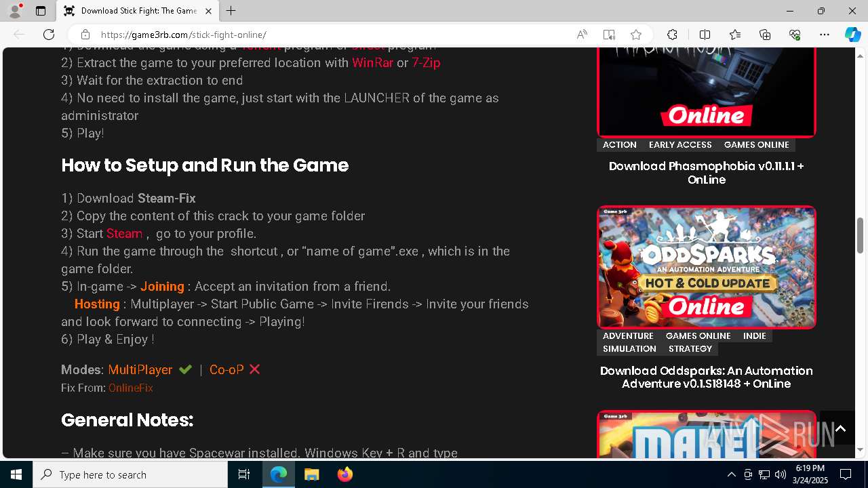Screen dimensions: 868x488
Task: Open the Extensions puzzle icon
Action: 672,35
